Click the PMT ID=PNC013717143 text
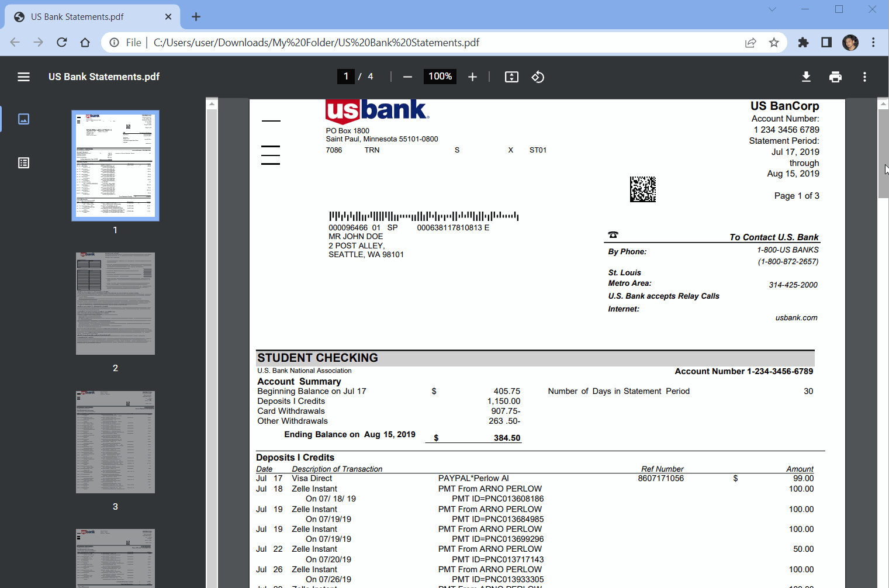 (x=497, y=559)
